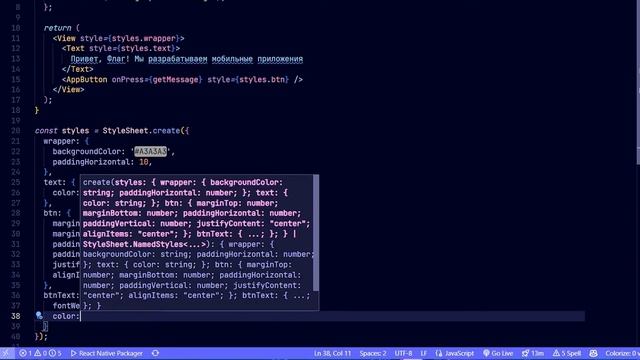Select language mode JavaScript
The width and height of the screenshot is (640, 360).
(x=455, y=353)
